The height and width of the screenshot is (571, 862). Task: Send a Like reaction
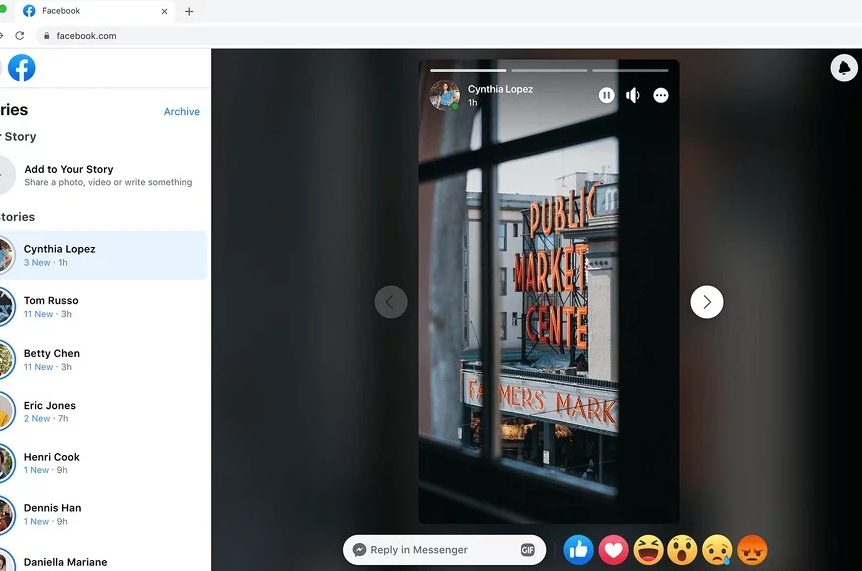coord(578,549)
